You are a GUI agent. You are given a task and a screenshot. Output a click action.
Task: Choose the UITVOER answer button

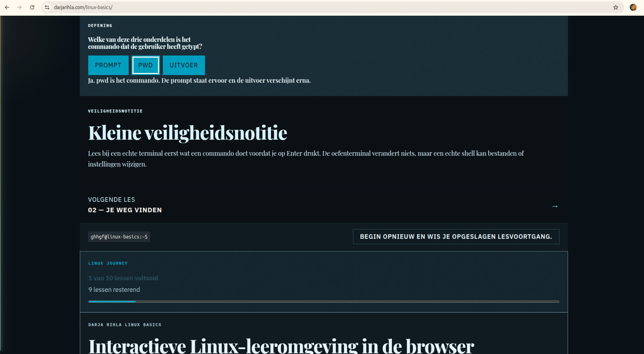[184, 65]
